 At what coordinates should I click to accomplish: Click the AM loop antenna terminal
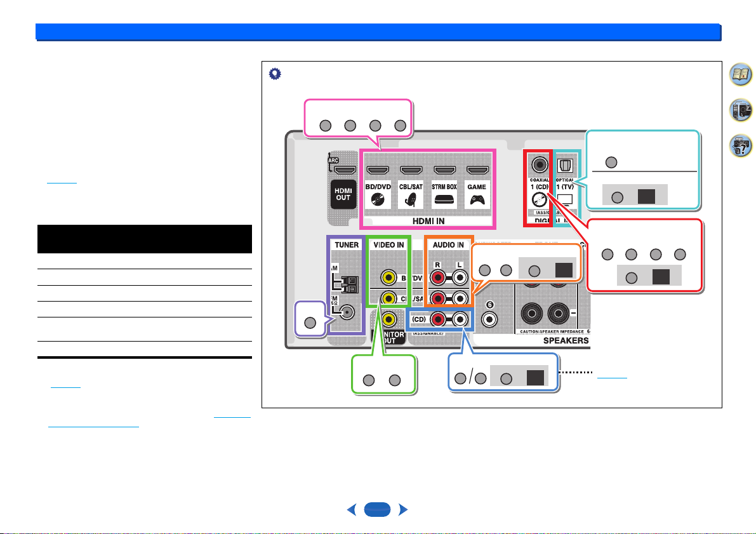pos(350,284)
